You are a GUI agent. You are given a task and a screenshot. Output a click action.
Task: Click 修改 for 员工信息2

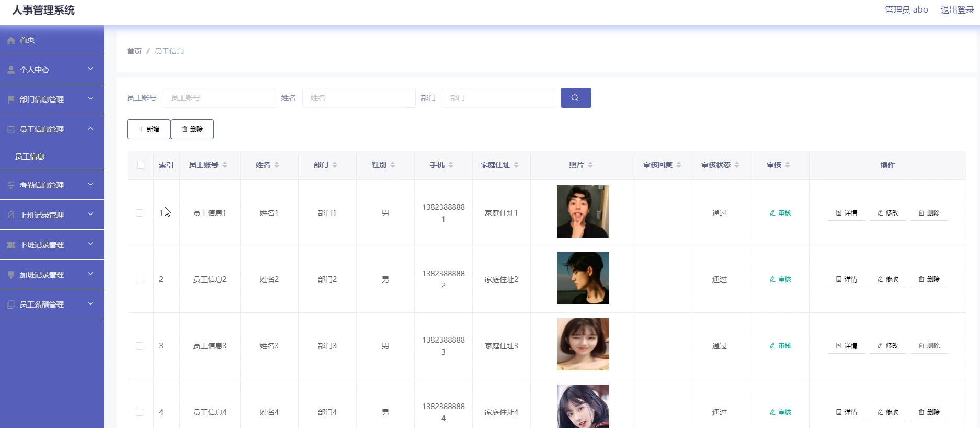click(x=887, y=279)
